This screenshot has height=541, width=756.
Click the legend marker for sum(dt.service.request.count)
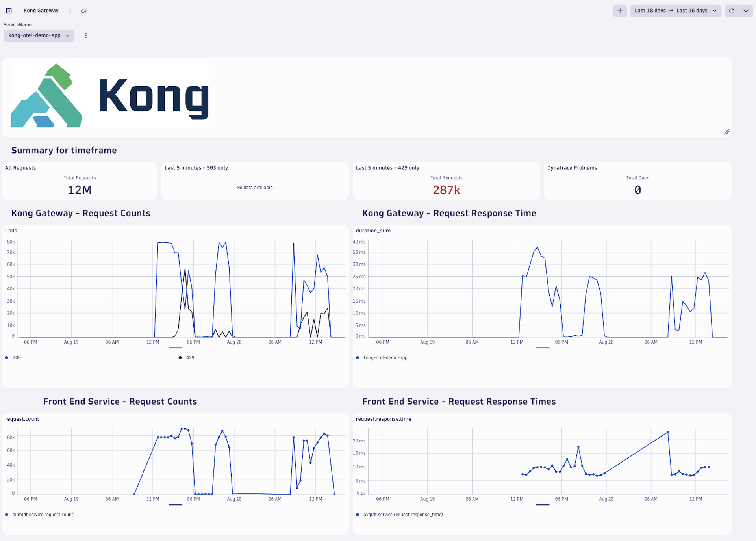point(6,514)
